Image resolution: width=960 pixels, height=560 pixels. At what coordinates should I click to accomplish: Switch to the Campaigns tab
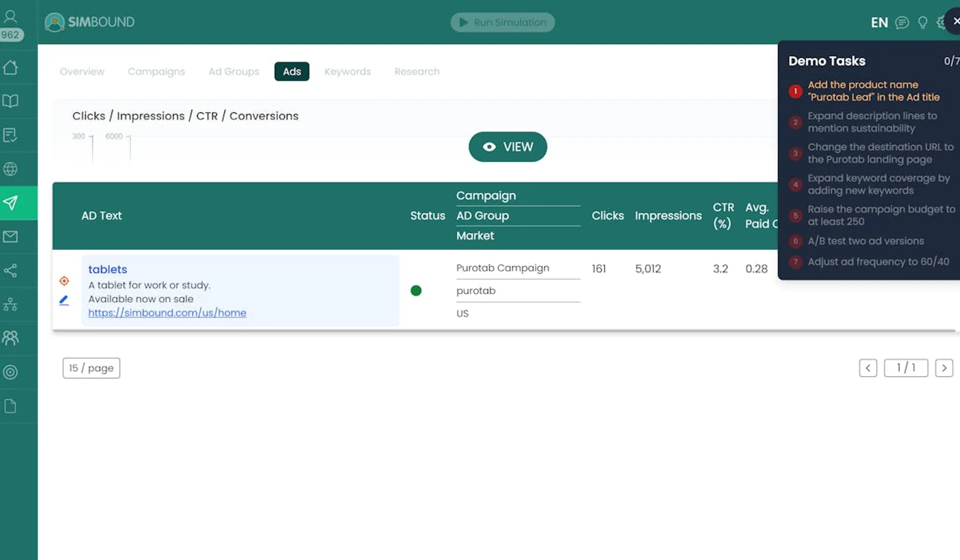pyautogui.click(x=156, y=71)
